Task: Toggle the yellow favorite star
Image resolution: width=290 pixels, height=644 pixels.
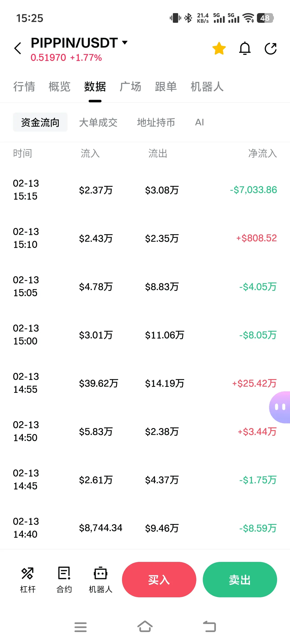Action: click(219, 48)
